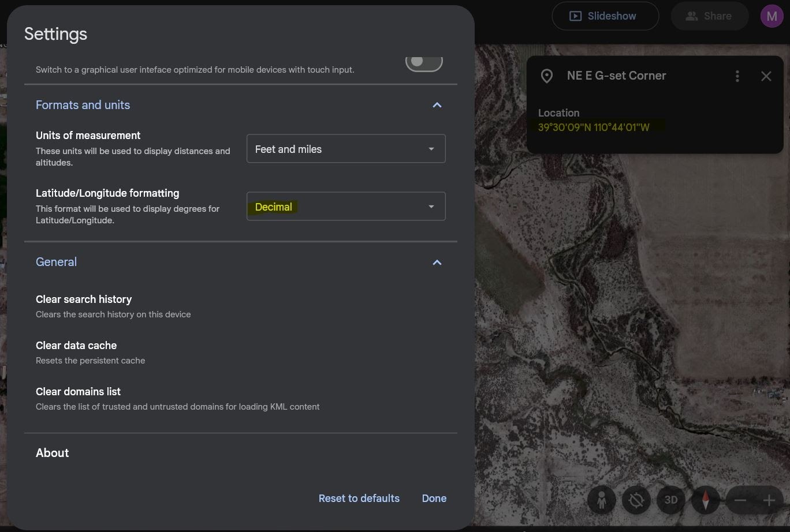Click the General heading

pyautogui.click(x=56, y=262)
